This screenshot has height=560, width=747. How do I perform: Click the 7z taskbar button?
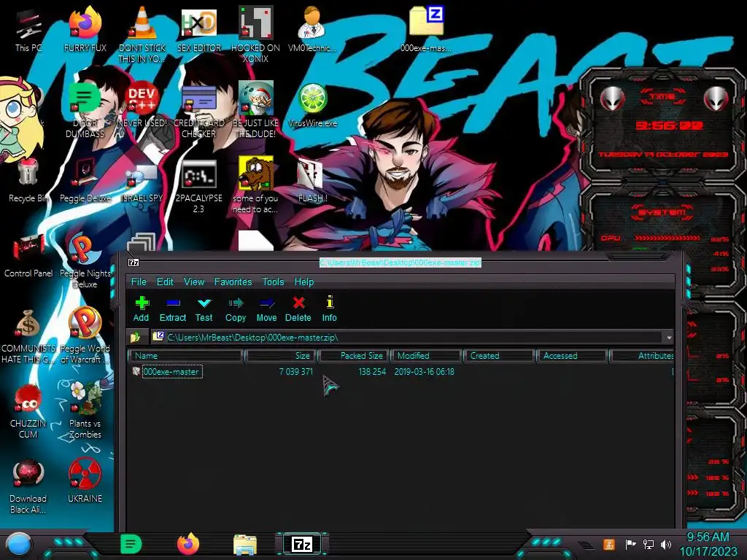coord(302,544)
